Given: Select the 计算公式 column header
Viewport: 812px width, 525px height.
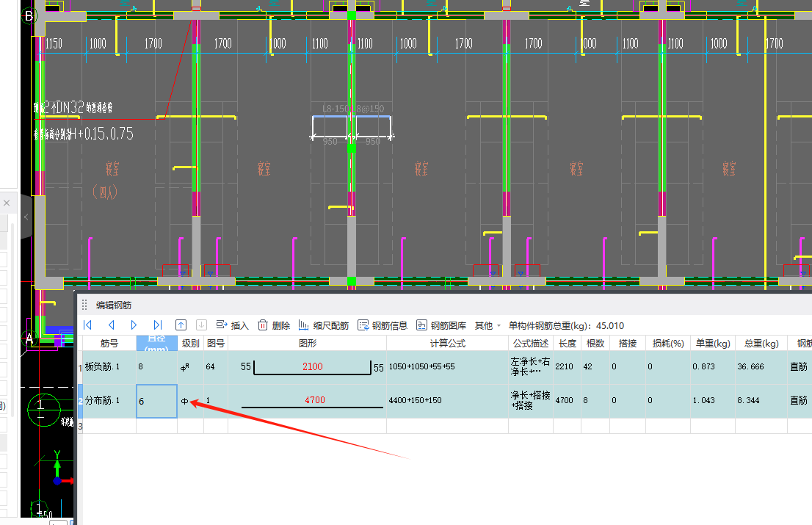Looking at the screenshot, I should (x=447, y=344).
